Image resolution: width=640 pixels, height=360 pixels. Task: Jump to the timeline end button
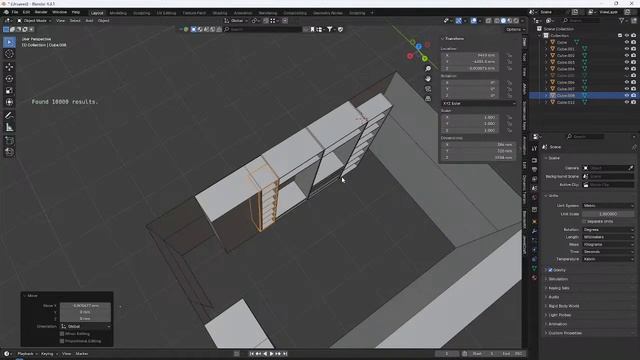point(285,353)
